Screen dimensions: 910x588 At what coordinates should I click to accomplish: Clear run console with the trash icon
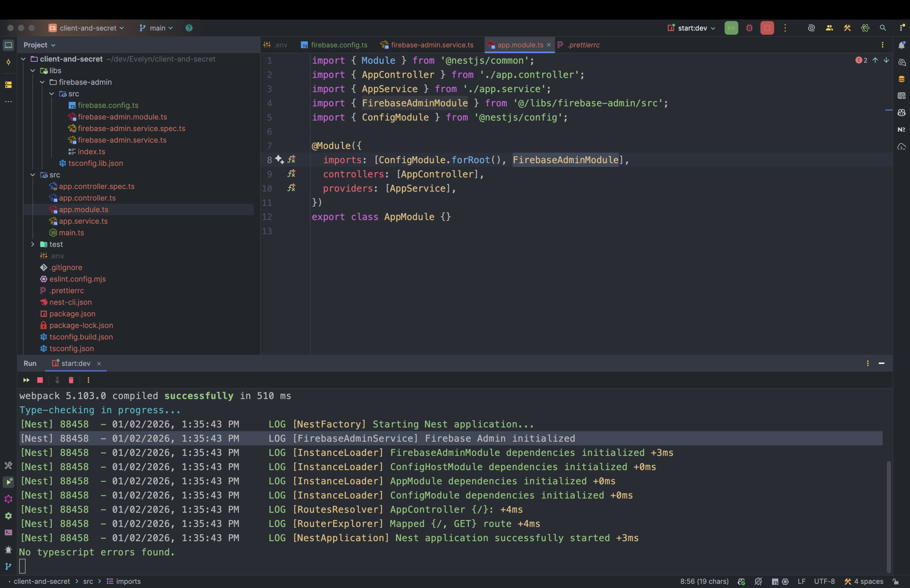coord(71,380)
